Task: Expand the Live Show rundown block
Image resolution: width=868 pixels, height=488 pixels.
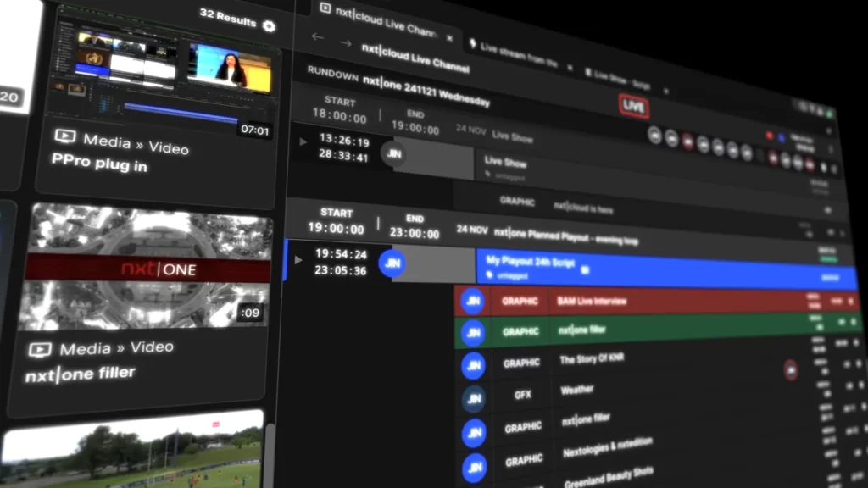Action: click(x=303, y=141)
